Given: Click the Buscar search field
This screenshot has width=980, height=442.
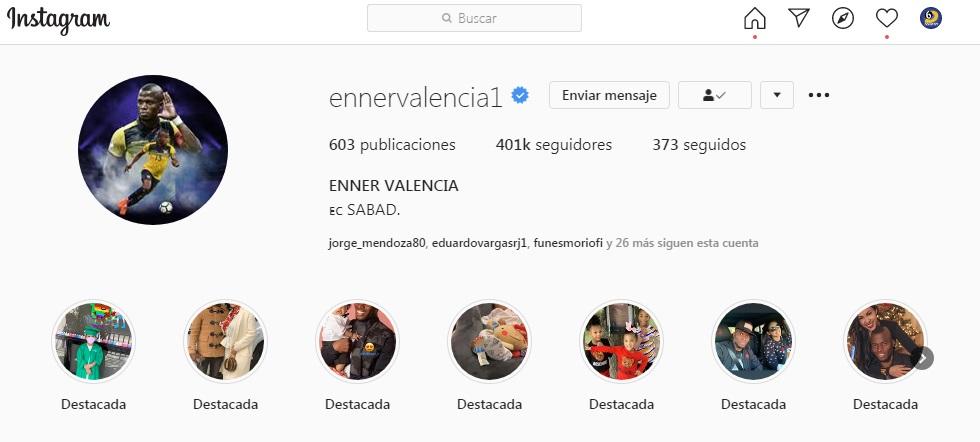Looking at the screenshot, I should coord(474,18).
